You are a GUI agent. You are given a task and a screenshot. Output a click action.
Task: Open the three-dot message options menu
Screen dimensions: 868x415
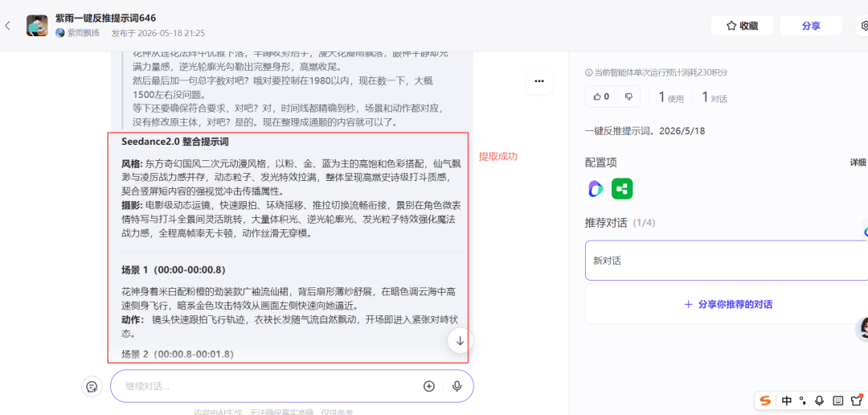[539, 81]
